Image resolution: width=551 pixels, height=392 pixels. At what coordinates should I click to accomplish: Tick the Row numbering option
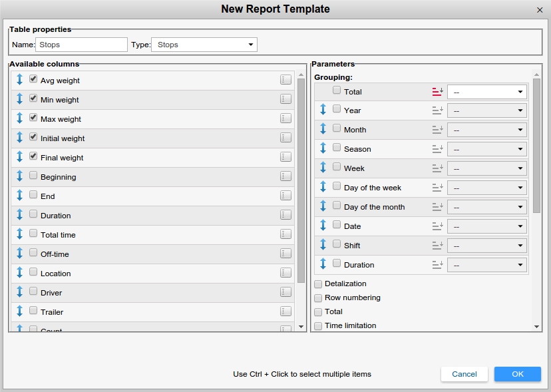318,298
